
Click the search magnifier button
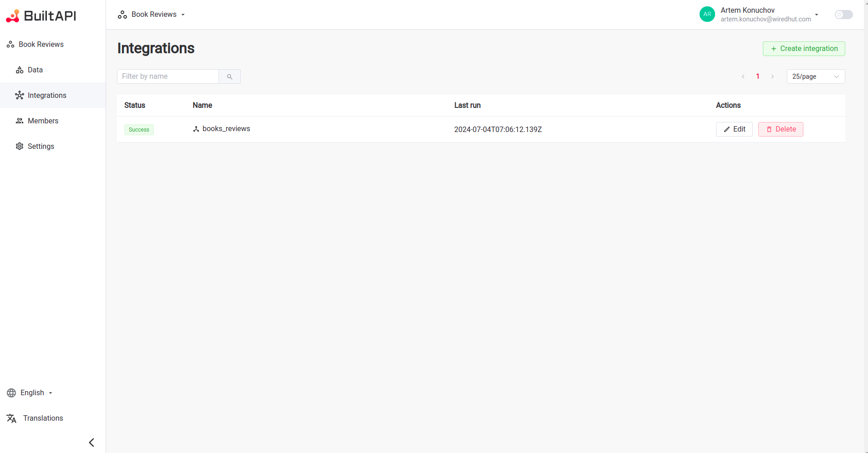point(230,76)
